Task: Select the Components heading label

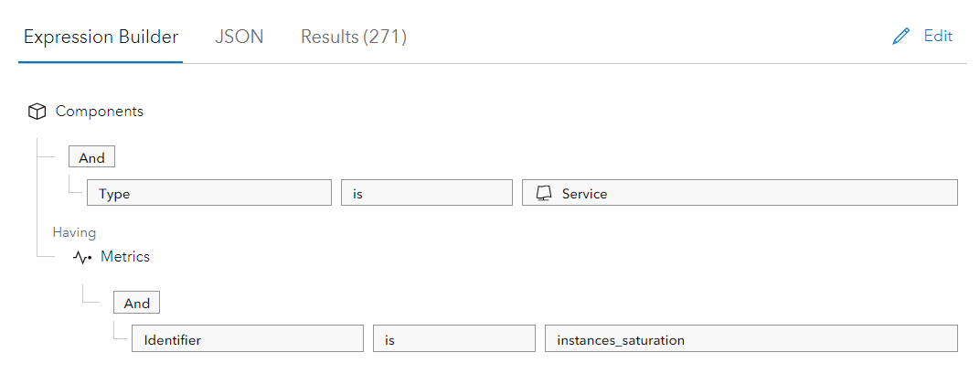Action: pyautogui.click(x=99, y=112)
